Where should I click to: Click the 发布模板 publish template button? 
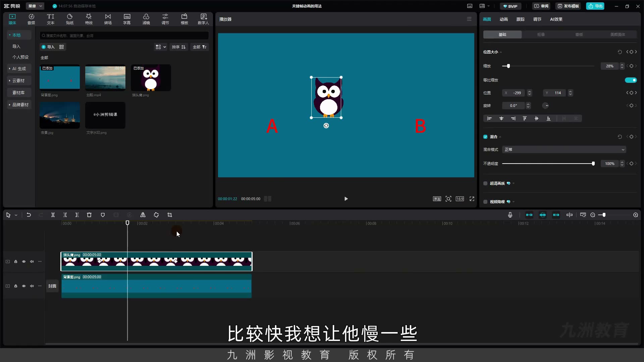coord(568,6)
